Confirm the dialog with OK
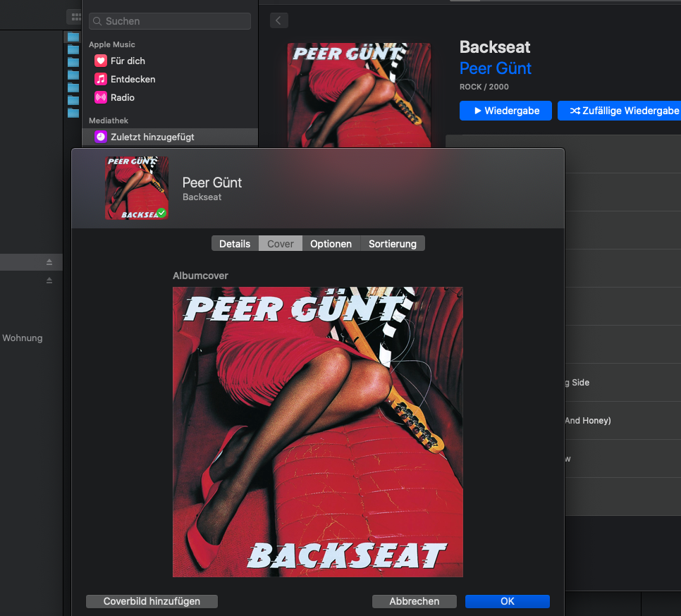The image size is (681, 616). [507, 601]
